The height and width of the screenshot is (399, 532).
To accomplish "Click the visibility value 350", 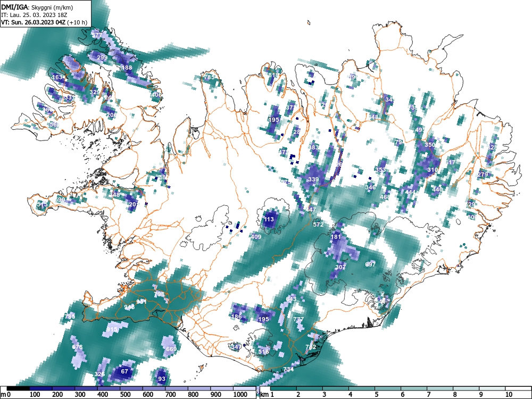I will coord(430,145).
